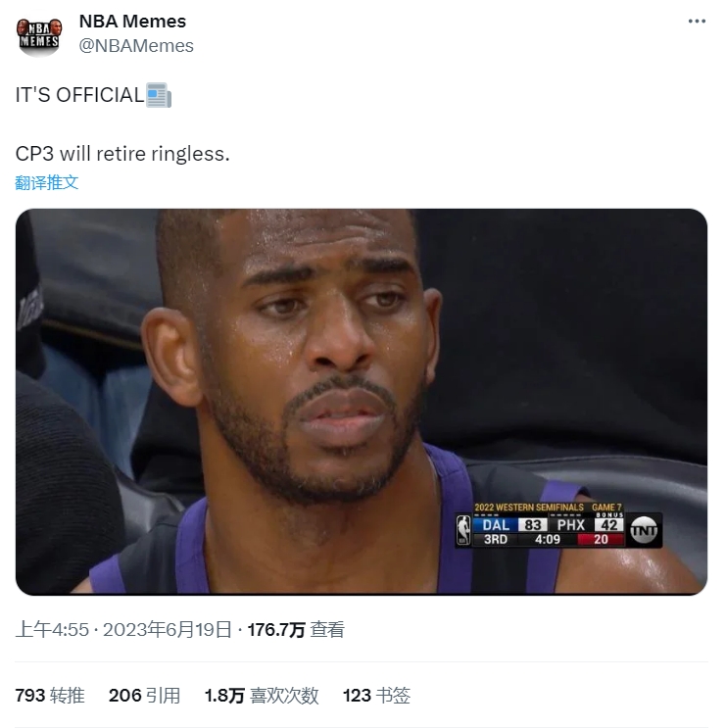
Task: Click the 4:09 game clock
Action: tap(548, 540)
